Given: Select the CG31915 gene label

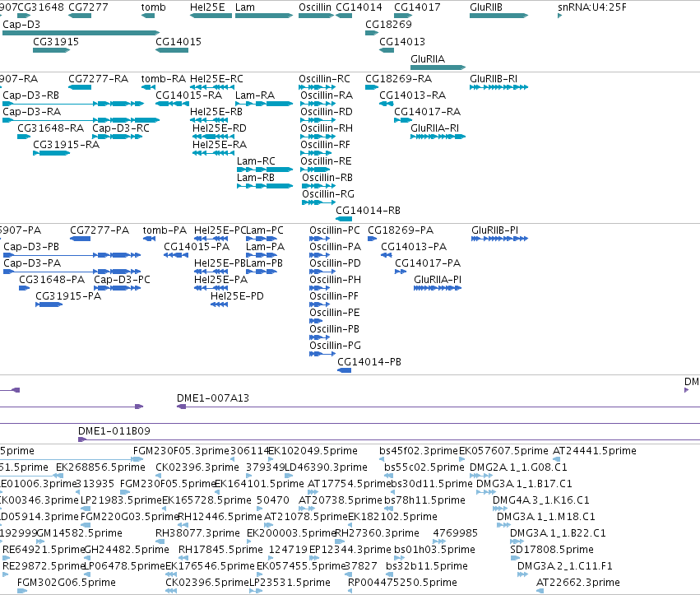Looking at the screenshot, I should click(56, 41).
